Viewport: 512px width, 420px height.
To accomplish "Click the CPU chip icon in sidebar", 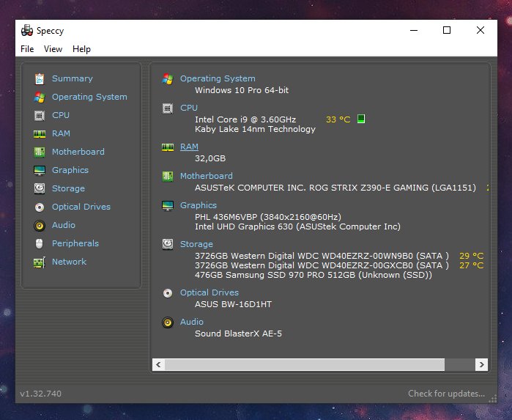I will point(40,115).
